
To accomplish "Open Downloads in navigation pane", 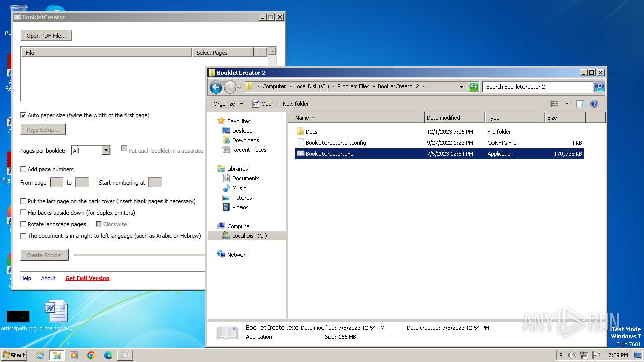I will pos(245,140).
